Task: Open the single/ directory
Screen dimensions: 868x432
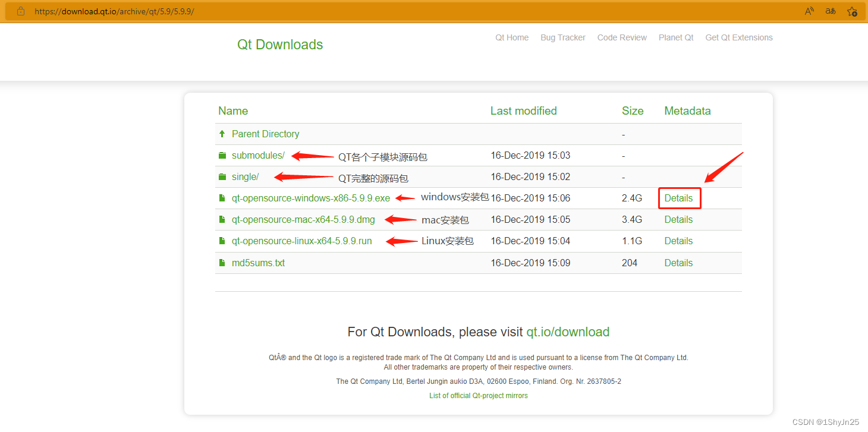Action: (245, 177)
